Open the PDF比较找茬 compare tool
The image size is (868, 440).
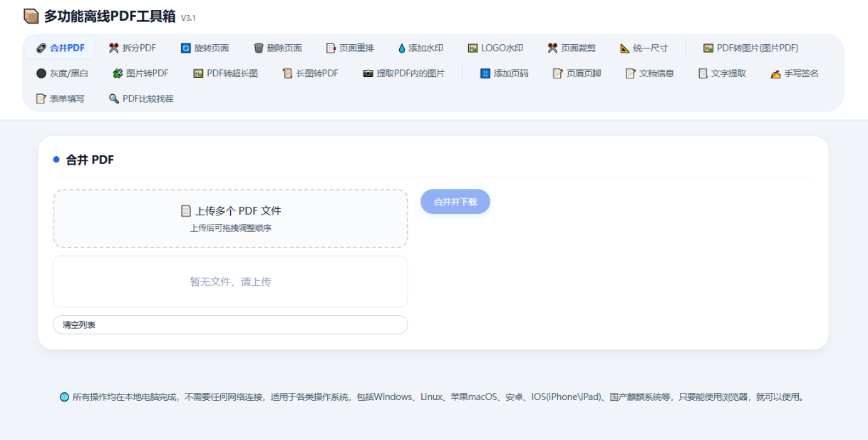click(x=140, y=98)
